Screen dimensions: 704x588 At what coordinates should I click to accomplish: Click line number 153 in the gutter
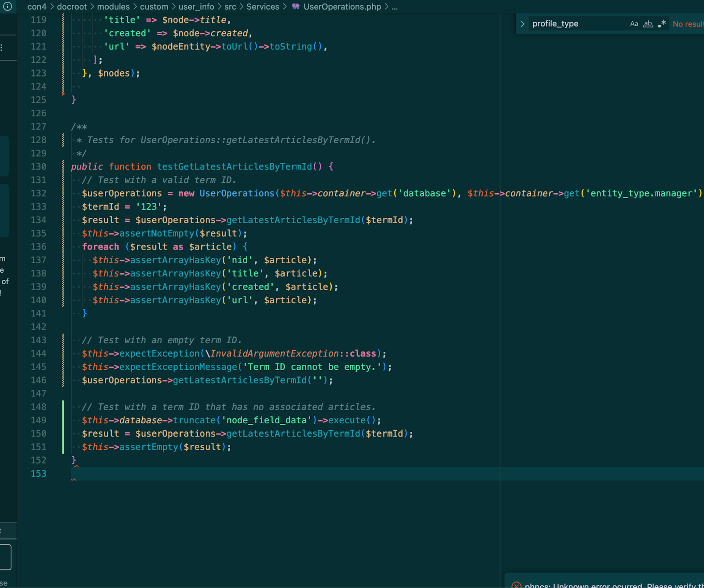[38, 474]
